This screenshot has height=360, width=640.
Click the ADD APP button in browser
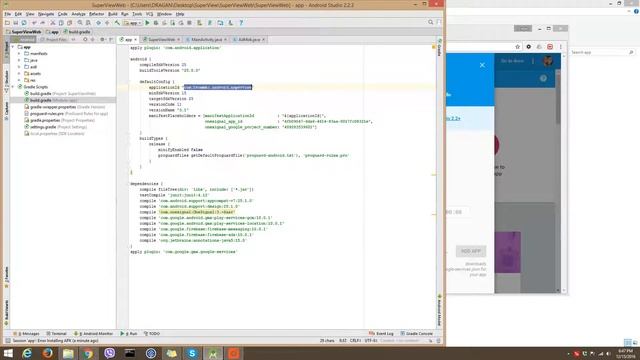point(471,251)
